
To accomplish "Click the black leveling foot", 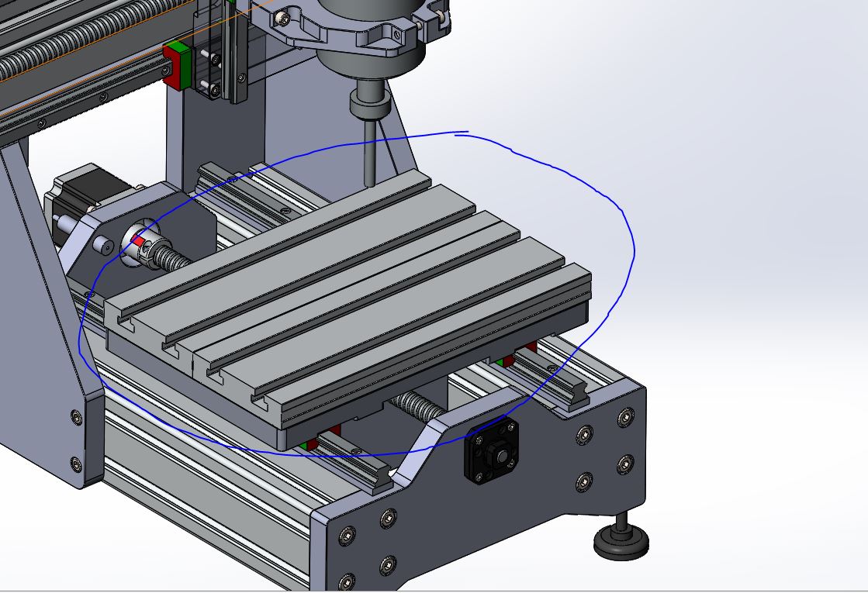I will pyautogui.click(x=621, y=536).
